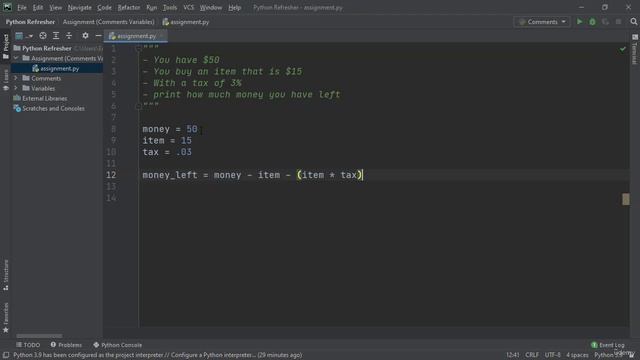
Task: Select the Python Refresher root folder
Action: (47, 48)
